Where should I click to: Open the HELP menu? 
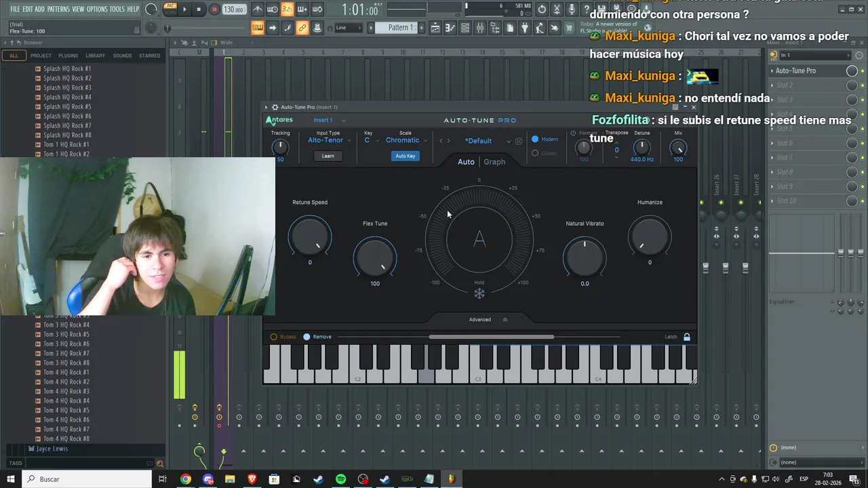pos(134,9)
